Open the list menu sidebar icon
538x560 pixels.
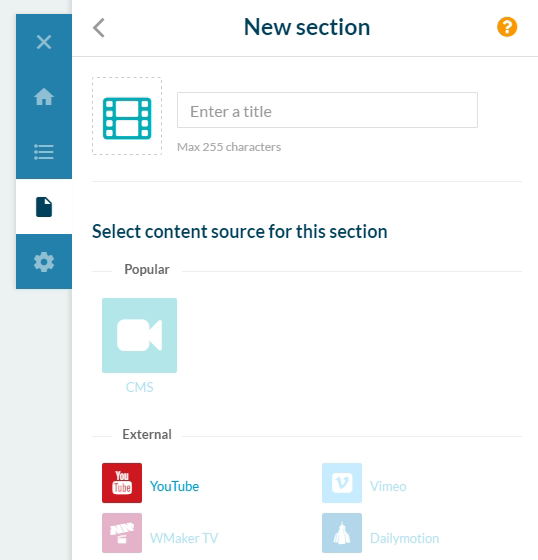click(44, 152)
